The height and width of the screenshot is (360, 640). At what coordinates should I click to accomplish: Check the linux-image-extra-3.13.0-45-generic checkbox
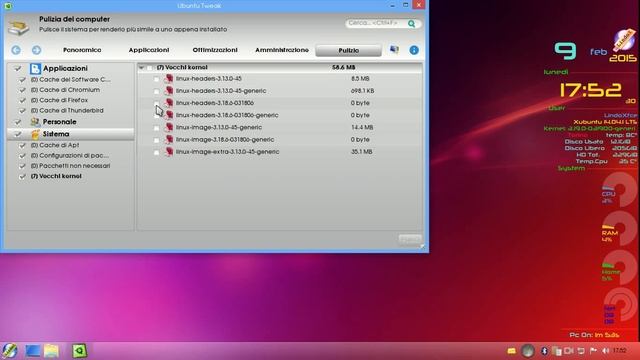click(156, 152)
